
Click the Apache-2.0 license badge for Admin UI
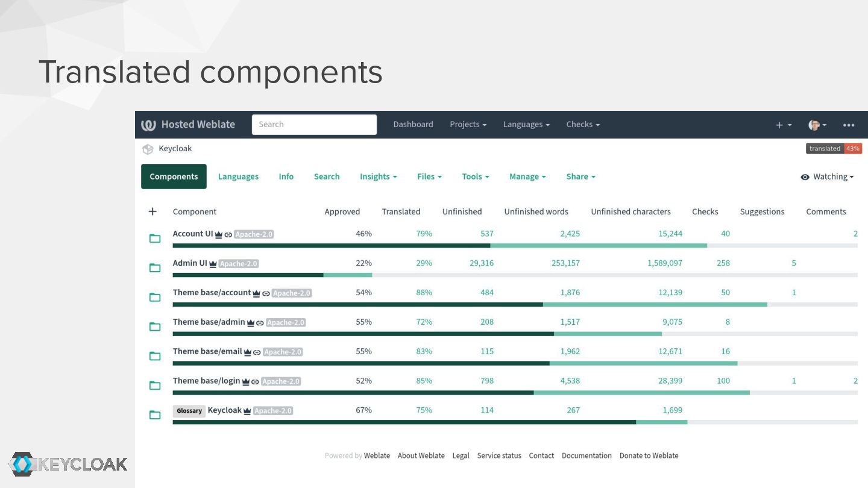coord(239,264)
